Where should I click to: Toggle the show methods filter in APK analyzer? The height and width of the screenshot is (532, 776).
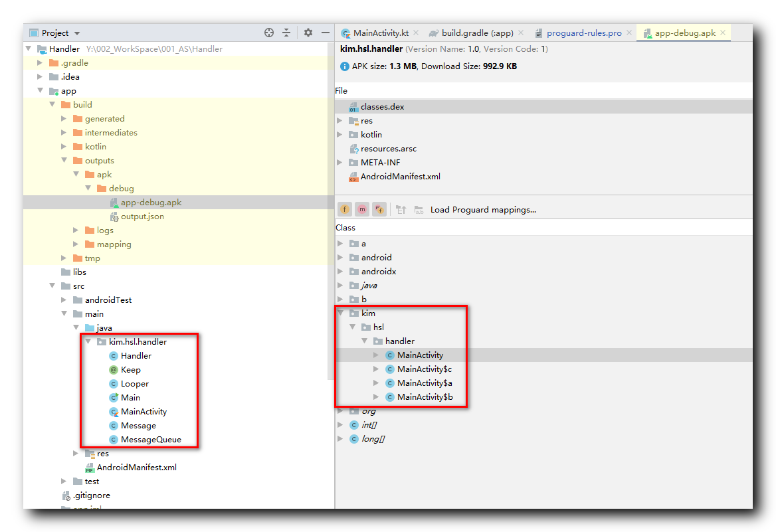pos(362,209)
